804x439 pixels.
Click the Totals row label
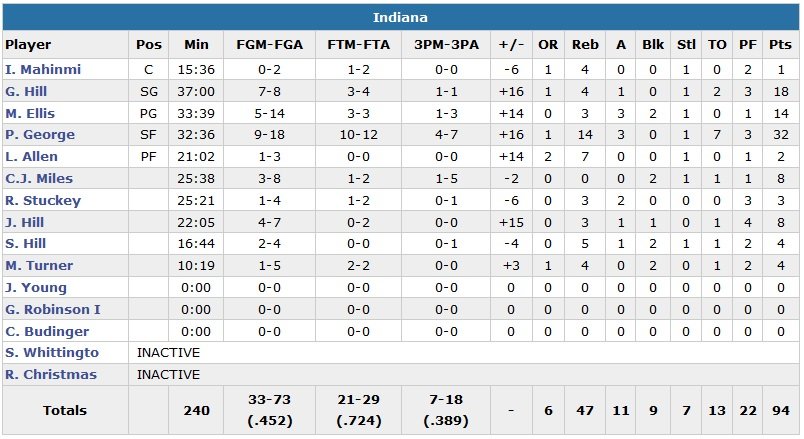point(65,411)
